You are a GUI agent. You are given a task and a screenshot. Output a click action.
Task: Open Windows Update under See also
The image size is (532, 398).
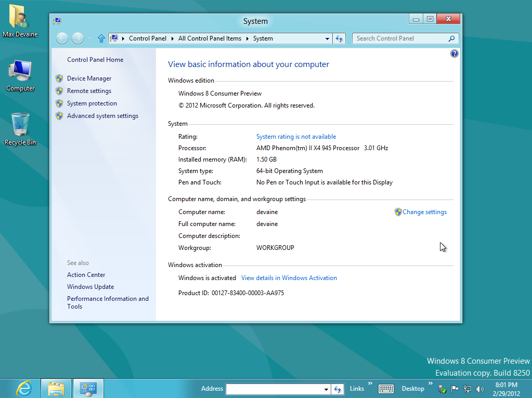click(90, 287)
